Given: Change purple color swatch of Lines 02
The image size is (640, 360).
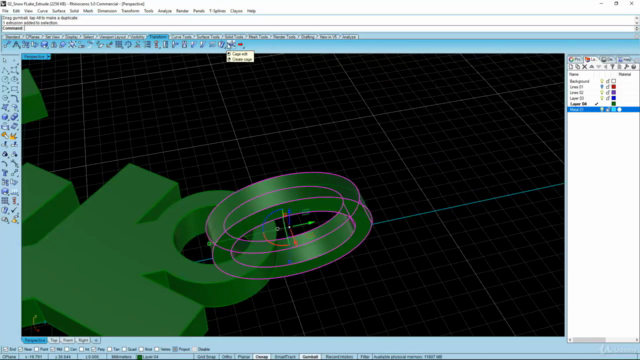Looking at the screenshot, I should point(613,93).
